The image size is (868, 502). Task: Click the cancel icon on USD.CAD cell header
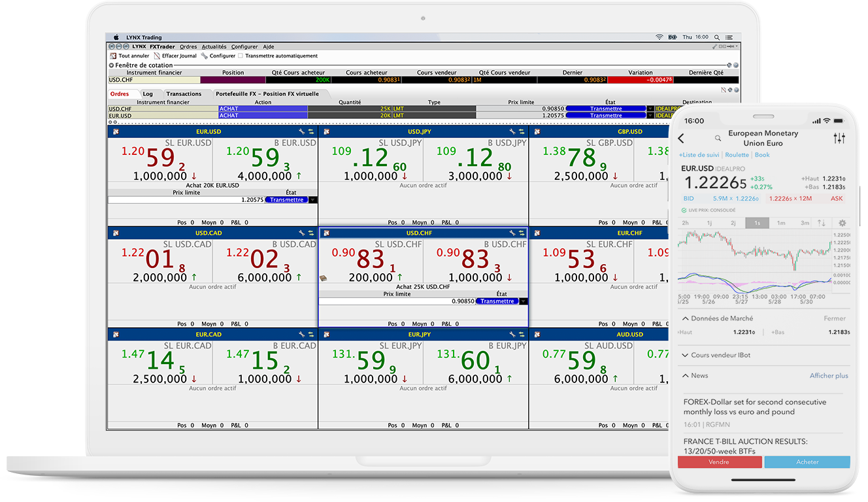click(x=115, y=233)
